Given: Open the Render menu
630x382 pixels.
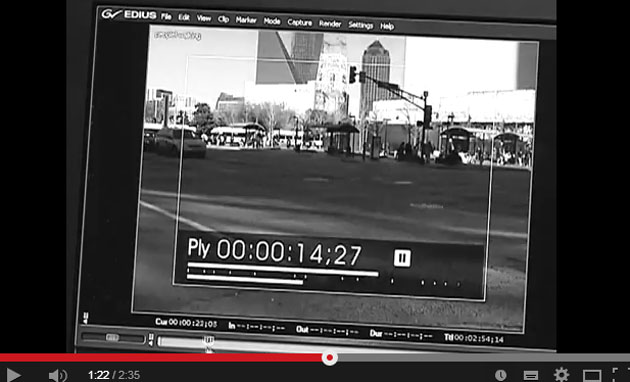Looking at the screenshot, I should (x=330, y=24).
